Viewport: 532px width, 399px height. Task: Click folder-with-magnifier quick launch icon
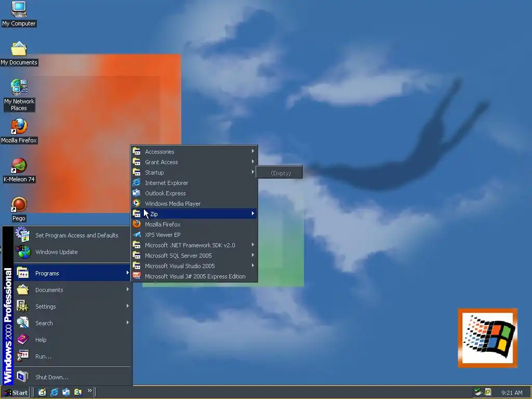tap(78, 392)
